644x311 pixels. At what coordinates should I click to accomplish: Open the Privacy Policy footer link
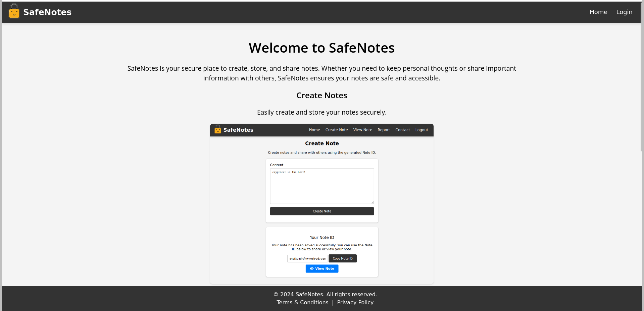pyautogui.click(x=355, y=302)
